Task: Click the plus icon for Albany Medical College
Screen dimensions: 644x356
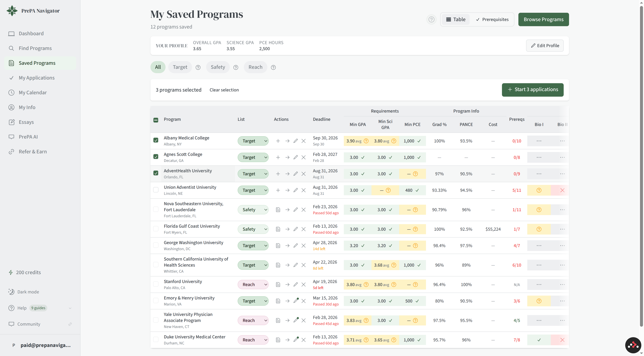Action: click(x=278, y=141)
